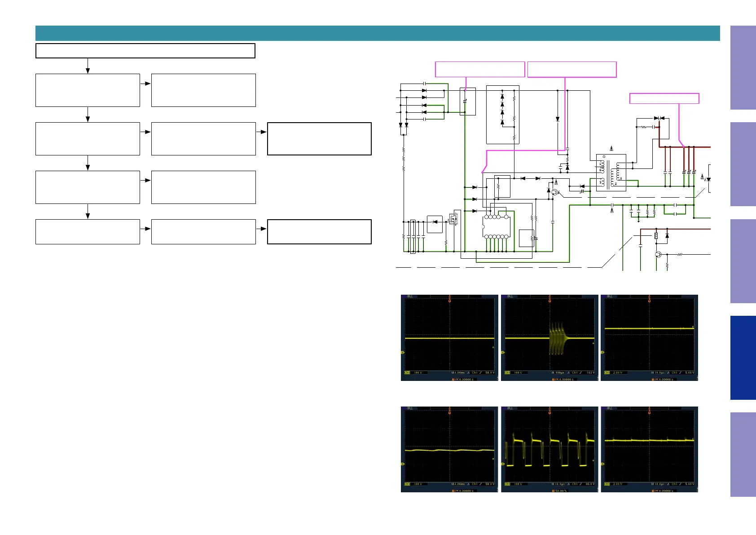Click the long empty title box above flowchart
The width and height of the screenshot is (756, 535).
click(x=145, y=51)
